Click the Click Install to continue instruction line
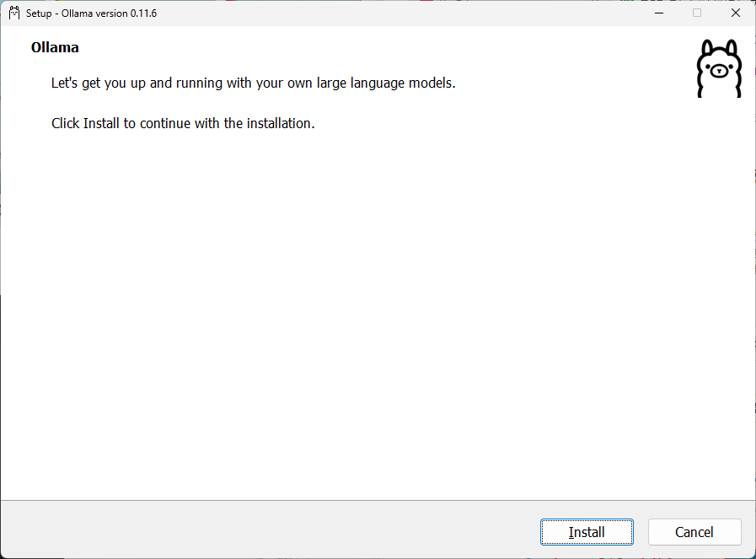This screenshot has height=559, width=756. [x=182, y=123]
